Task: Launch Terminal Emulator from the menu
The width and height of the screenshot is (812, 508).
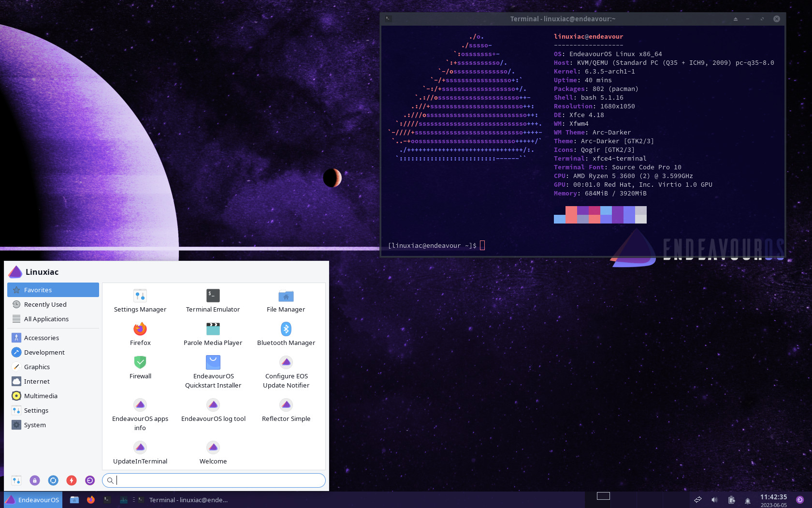Action: (213, 301)
